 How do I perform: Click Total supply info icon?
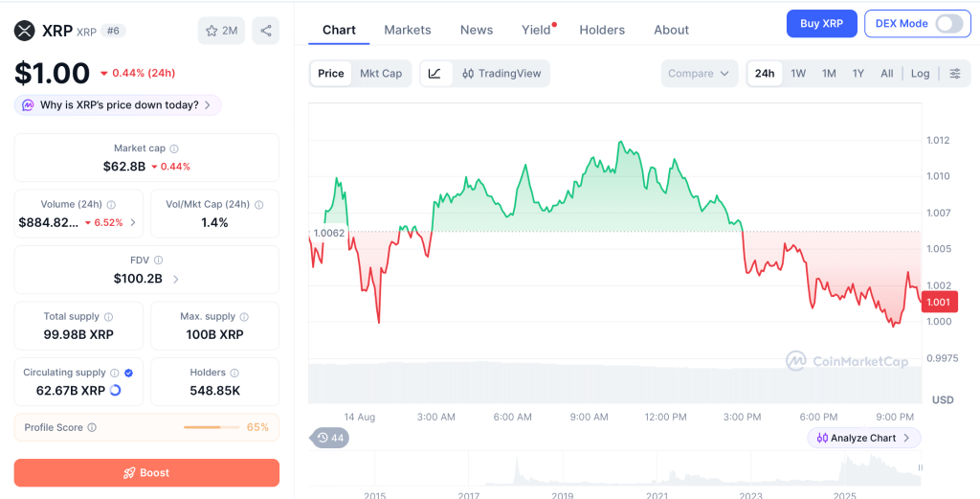click(108, 317)
